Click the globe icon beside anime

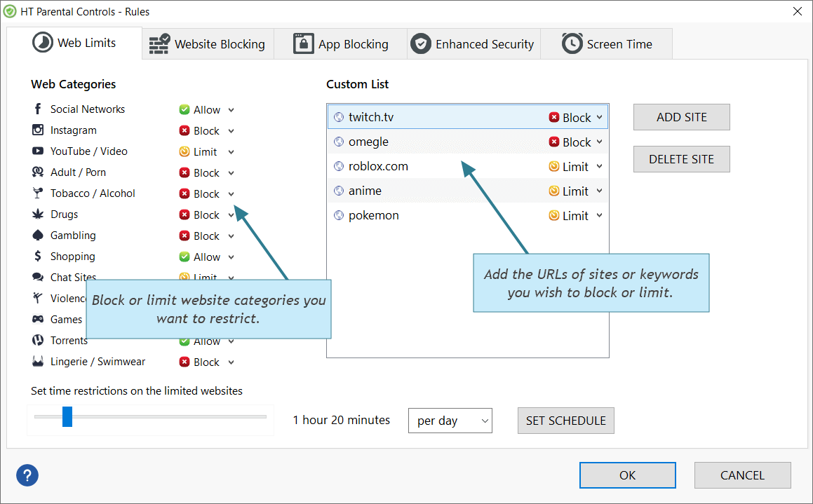pos(339,191)
